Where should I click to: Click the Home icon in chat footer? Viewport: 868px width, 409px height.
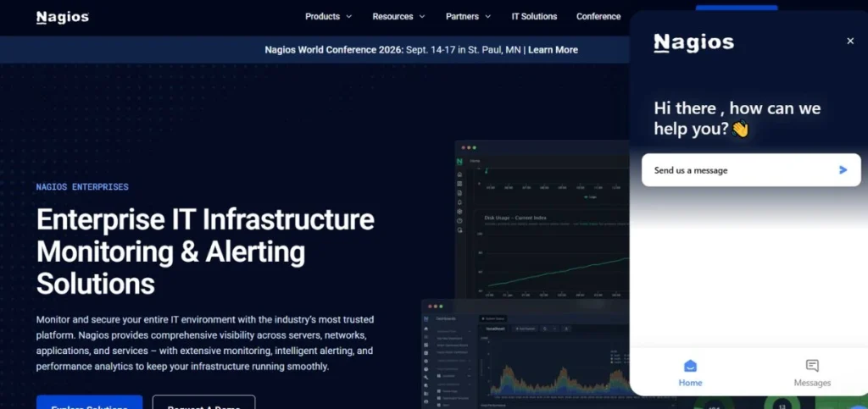[690, 366]
